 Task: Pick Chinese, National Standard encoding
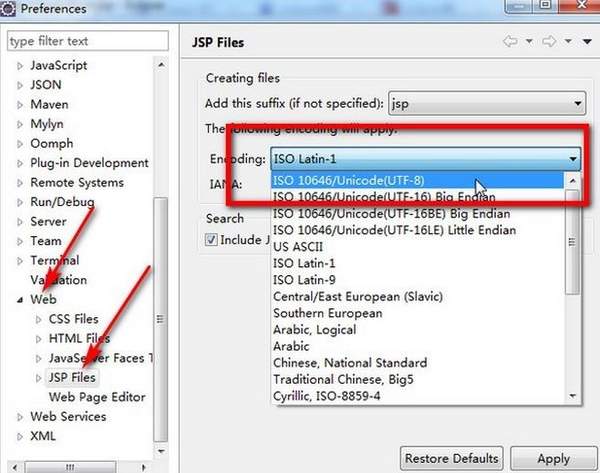[350, 363]
